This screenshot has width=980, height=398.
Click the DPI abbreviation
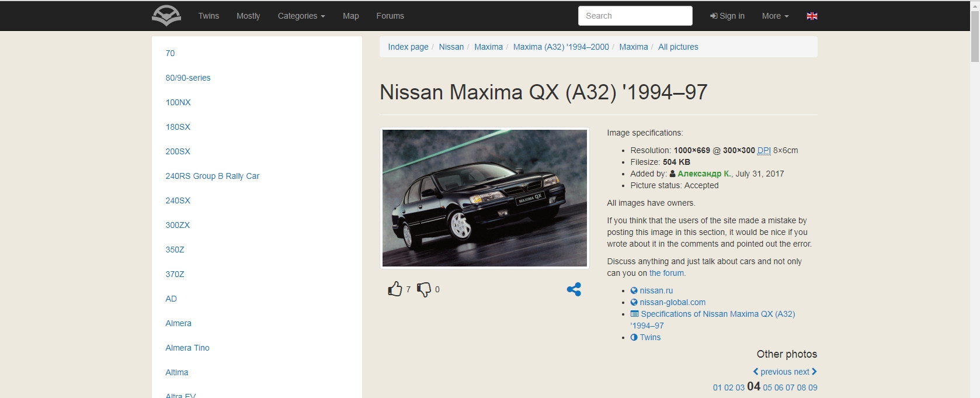coord(764,150)
